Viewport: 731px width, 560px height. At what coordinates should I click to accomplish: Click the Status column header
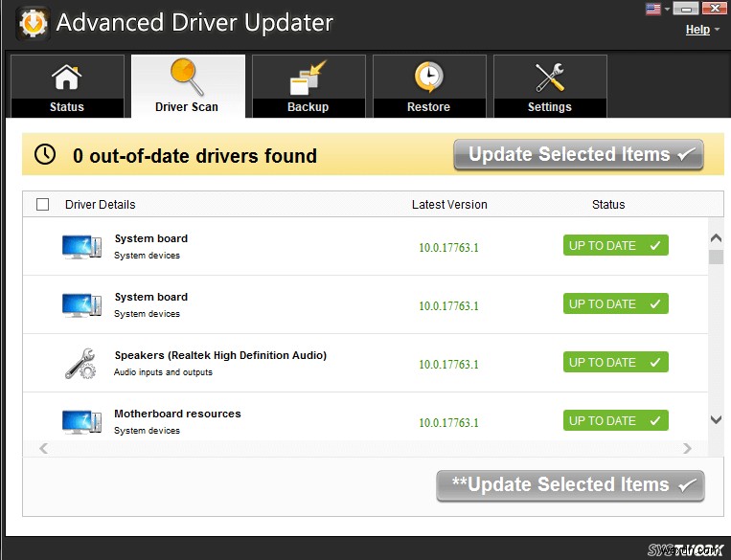coord(608,205)
